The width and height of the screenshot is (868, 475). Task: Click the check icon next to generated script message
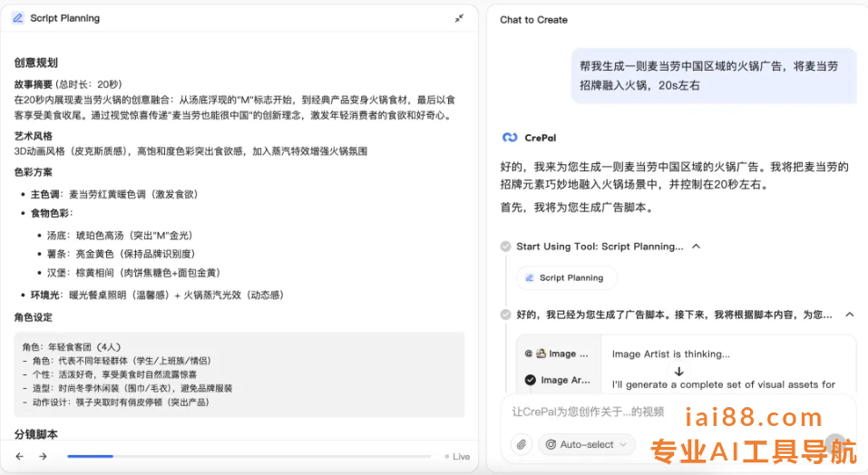click(x=505, y=314)
